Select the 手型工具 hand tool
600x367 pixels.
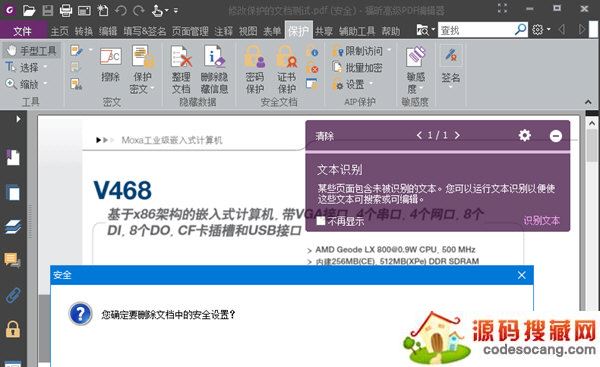(x=31, y=51)
